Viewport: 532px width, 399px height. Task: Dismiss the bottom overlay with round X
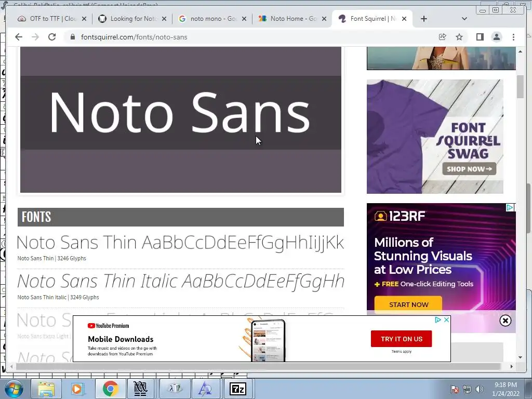[x=505, y=321]
